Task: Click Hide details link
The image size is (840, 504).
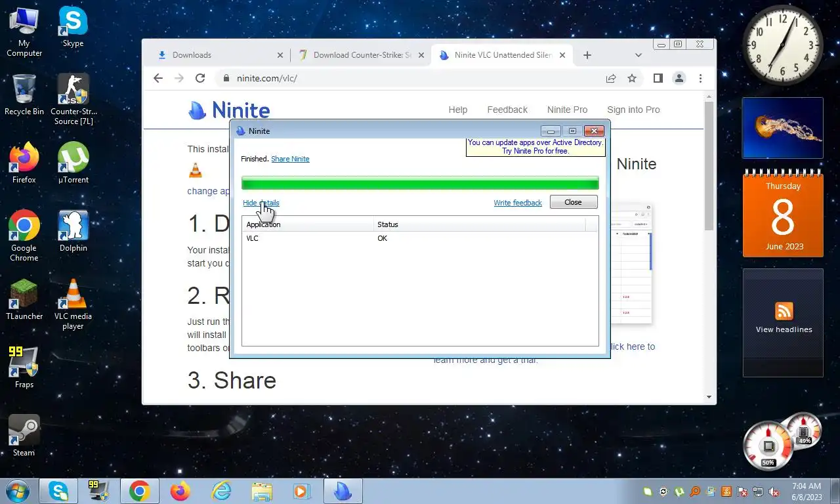Action: [x=261, y=203]
